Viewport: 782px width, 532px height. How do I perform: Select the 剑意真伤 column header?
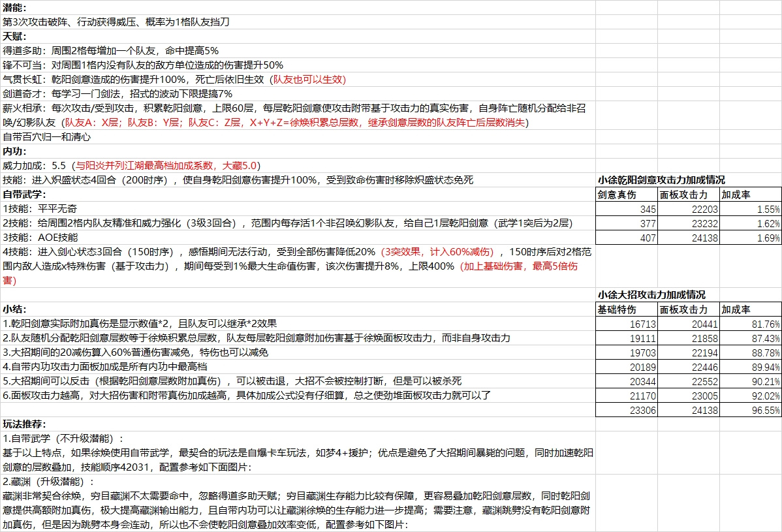(x=627, y=195)
